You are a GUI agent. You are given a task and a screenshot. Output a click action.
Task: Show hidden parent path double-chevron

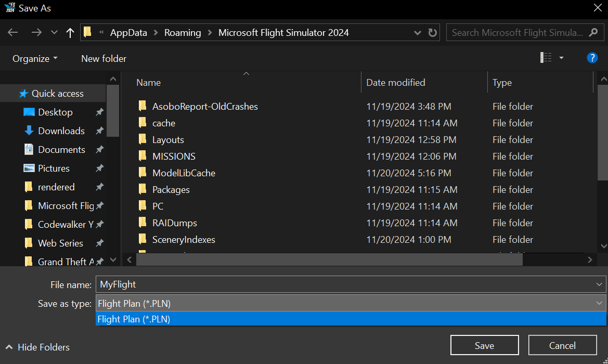tap(101, 32)
